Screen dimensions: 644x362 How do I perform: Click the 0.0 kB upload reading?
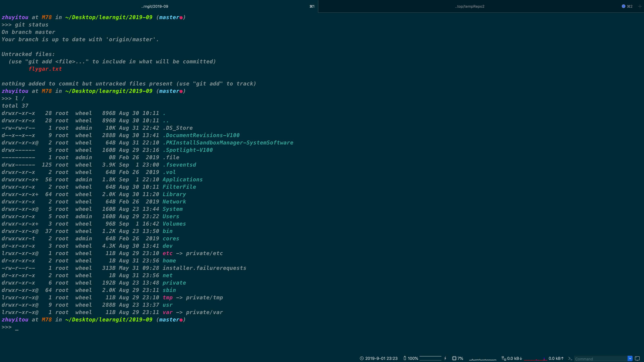(x=556, y=358)
